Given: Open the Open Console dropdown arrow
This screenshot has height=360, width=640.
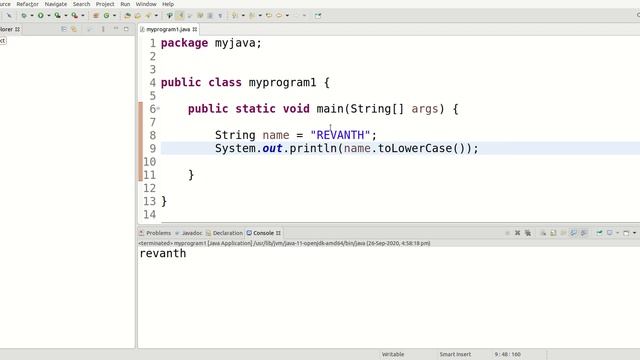Looking at the screenshot, I should 634,233.
